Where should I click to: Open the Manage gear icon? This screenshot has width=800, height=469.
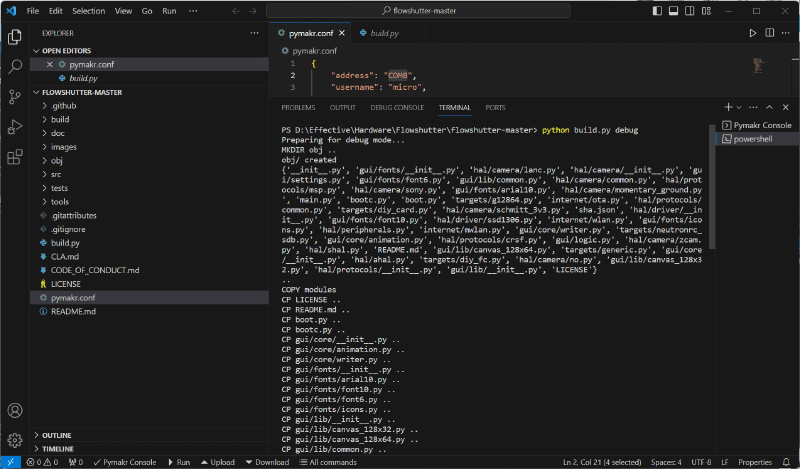click(x=15, y=441)
